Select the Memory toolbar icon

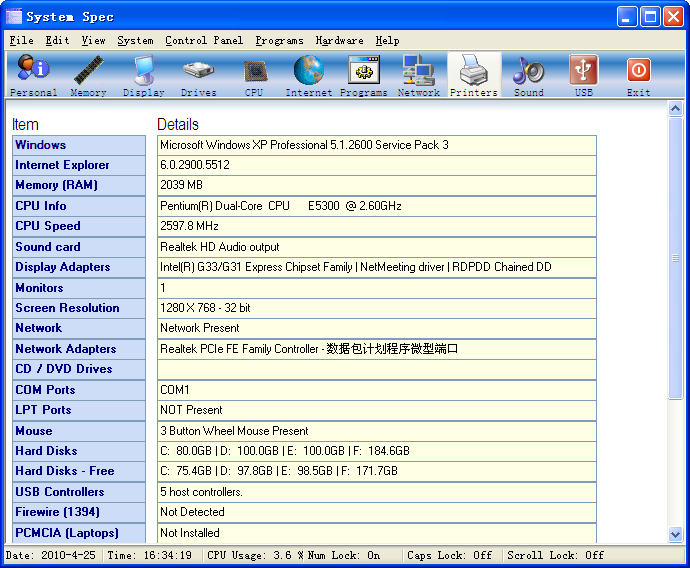click(88, 75)
